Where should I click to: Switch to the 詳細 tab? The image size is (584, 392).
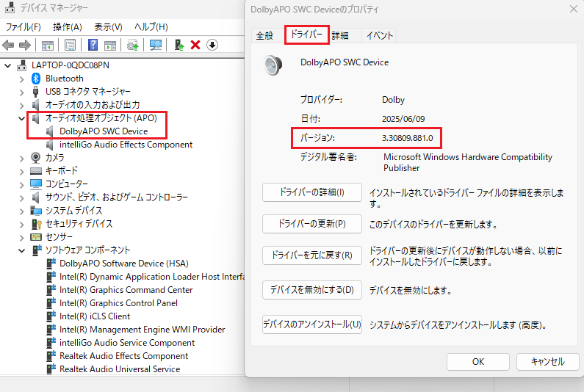(340, 35)
